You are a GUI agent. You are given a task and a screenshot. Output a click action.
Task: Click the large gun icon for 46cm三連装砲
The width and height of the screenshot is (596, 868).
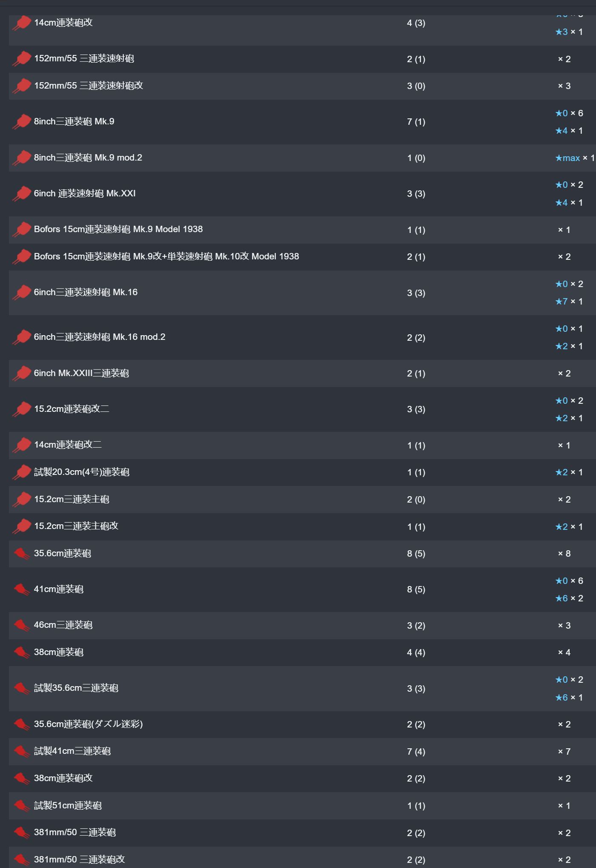(x=22, y=625)
